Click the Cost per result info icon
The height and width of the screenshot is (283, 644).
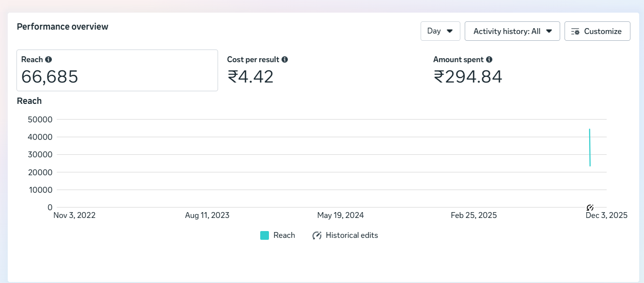[x=285, y=60]
